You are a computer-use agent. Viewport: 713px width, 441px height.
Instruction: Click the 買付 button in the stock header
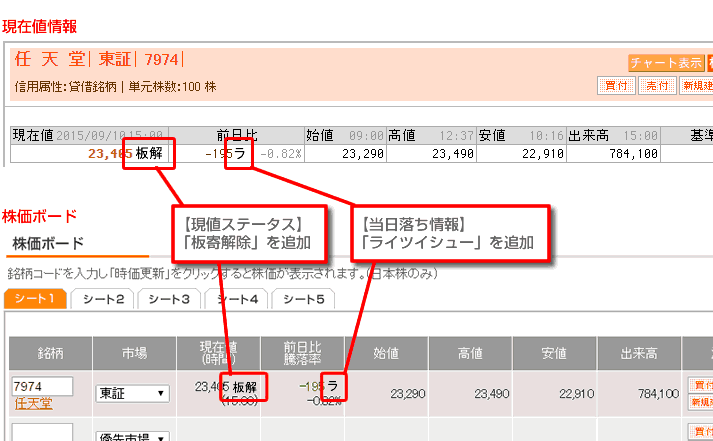point(617,86)
